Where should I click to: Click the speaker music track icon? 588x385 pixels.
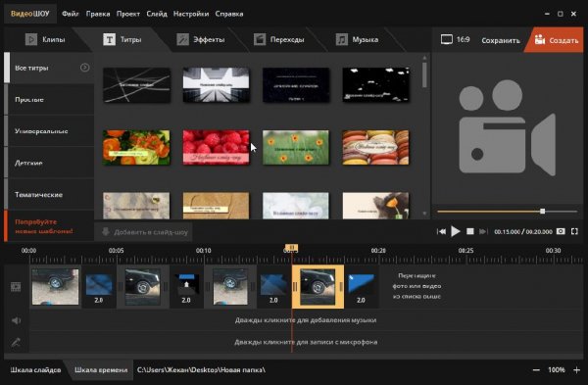(16, 320)
